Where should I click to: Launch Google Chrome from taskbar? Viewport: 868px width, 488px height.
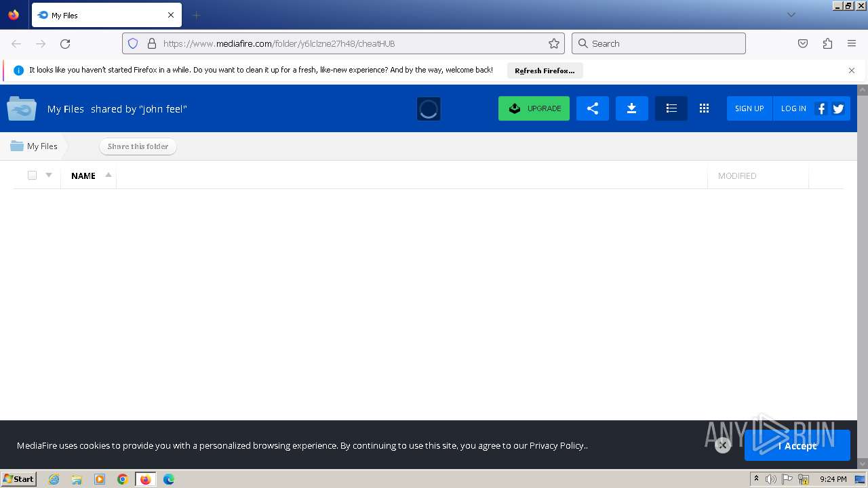coord(123,479)
